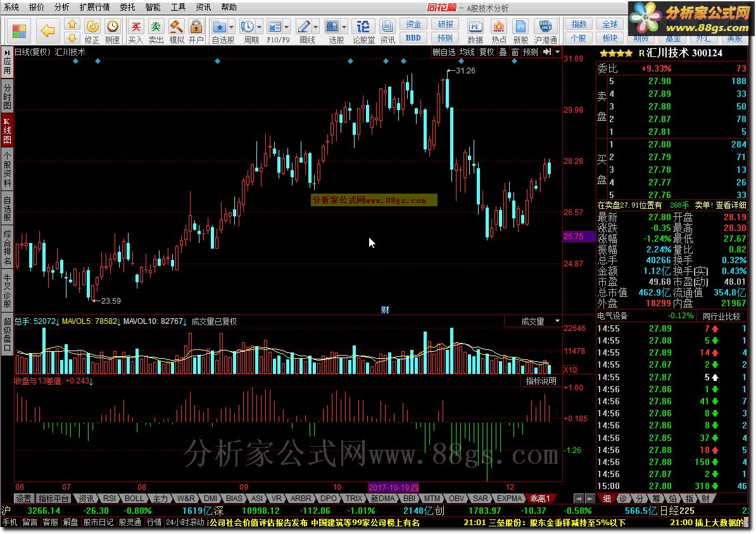756x534 pixels.
Task: Toggle 均线 moving averages on chart
Action: (467, 52)
